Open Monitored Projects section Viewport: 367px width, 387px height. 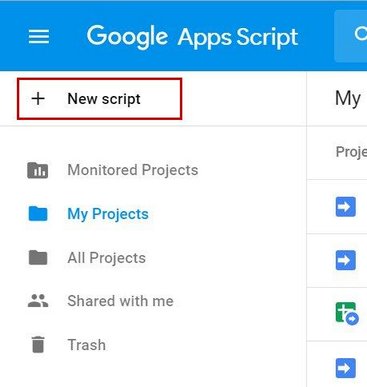coord(133,170)
